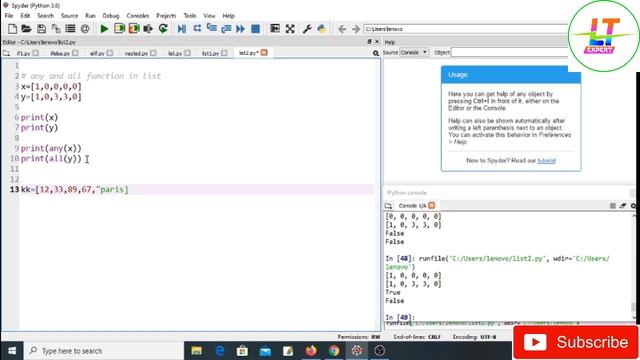Save current file with floppy icon
The width and height of the screenshot is (640, 360).
(41, 29)
